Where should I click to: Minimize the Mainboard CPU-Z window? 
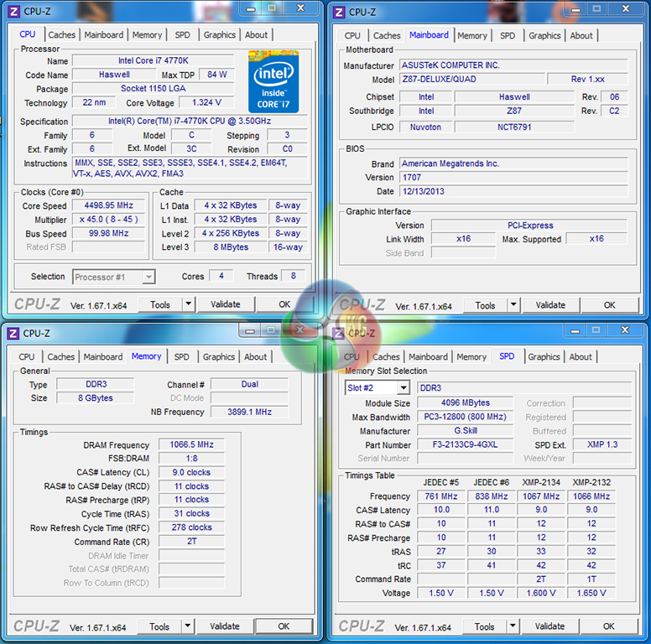coord(575,9)
